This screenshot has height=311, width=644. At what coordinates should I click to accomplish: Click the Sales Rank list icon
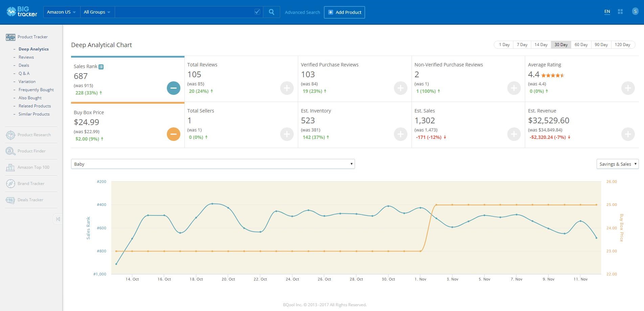101,67
